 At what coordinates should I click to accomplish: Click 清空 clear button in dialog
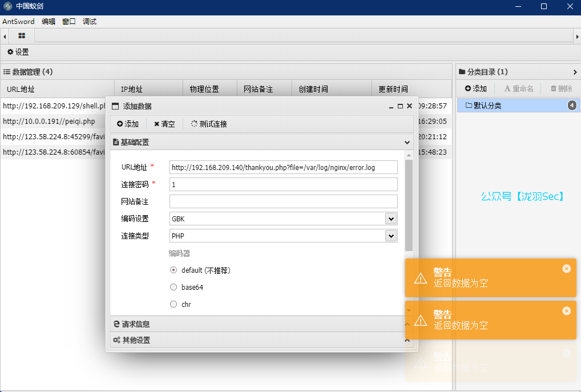(x=164, y=124)
